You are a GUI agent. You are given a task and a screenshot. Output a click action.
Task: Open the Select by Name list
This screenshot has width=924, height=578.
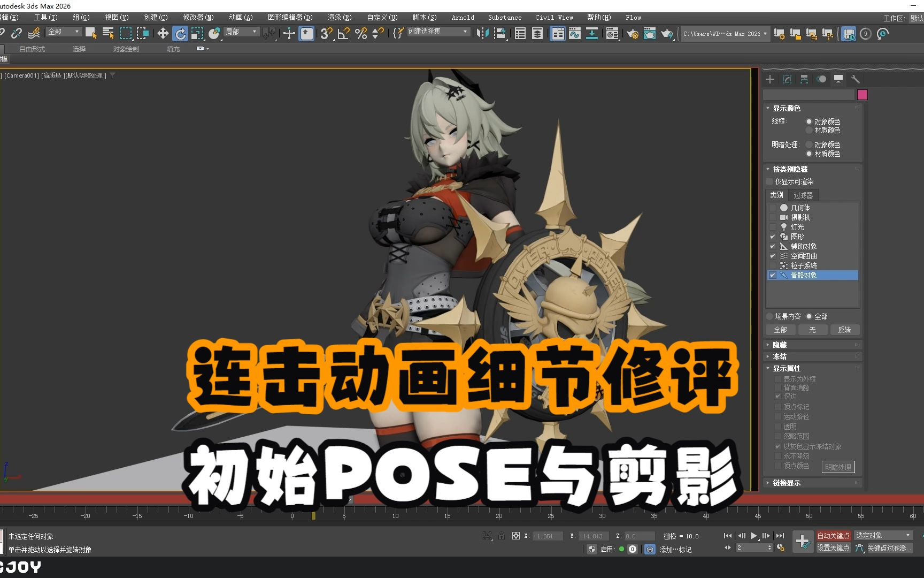pos(108,34)
